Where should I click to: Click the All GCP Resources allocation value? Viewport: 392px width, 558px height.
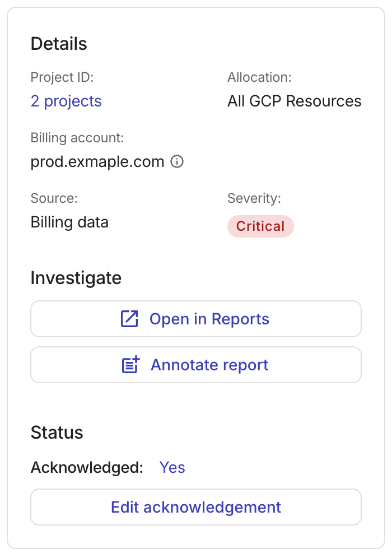295,101
